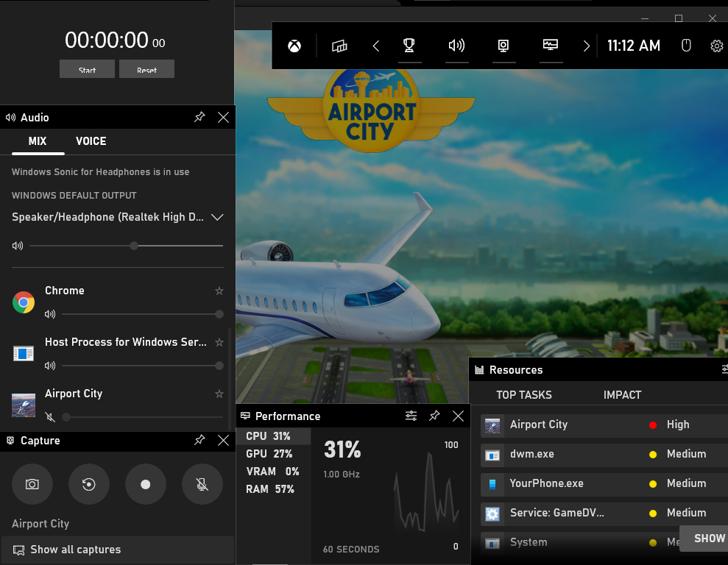Reset the stopwatch timer
The width and height of the screenshot is (728, 565).
coord(146,69)
